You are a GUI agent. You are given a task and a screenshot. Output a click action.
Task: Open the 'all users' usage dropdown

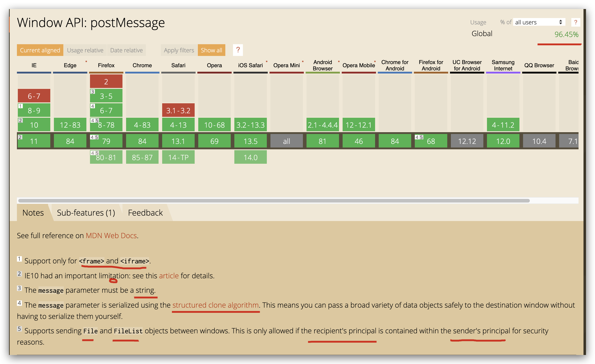pyautogui.click(x=539, y=22)
